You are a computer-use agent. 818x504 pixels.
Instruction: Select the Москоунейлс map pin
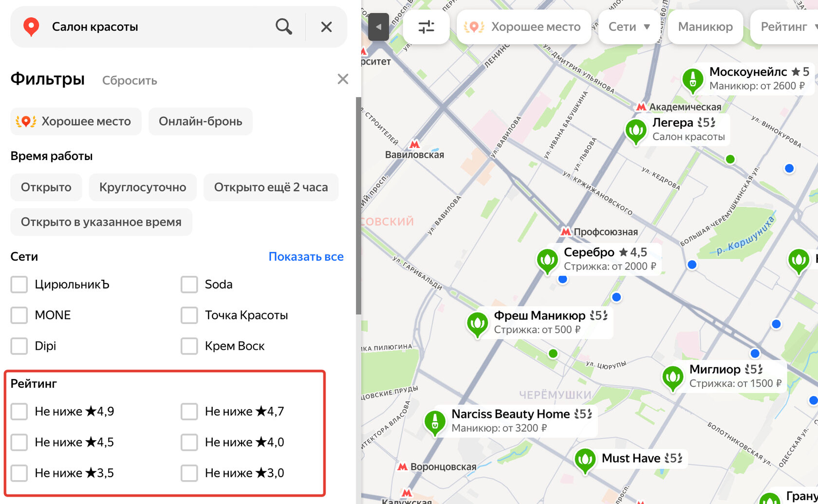[x=692, y=81]
